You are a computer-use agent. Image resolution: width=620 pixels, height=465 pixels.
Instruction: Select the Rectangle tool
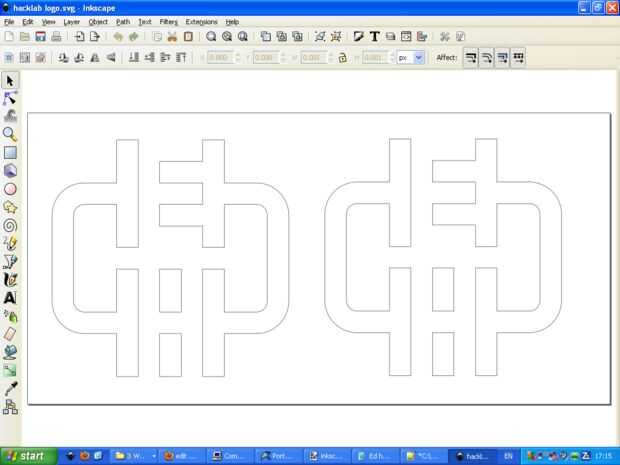[x=10, y=153]
